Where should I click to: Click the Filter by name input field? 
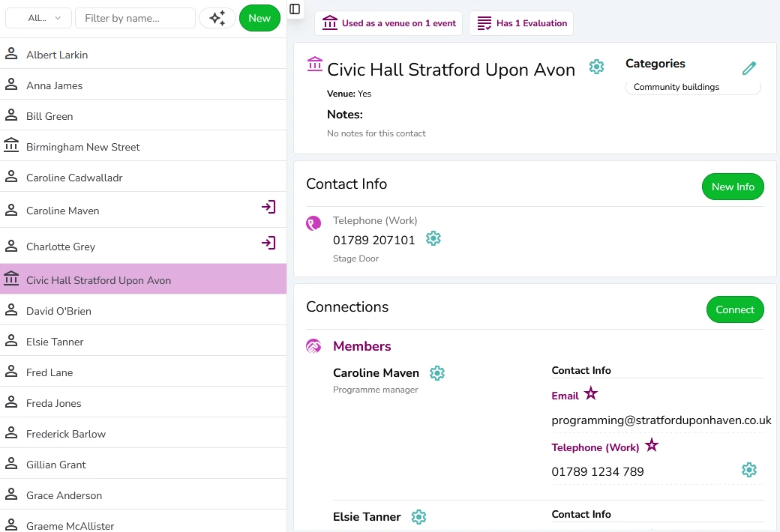tap(135, 17)
